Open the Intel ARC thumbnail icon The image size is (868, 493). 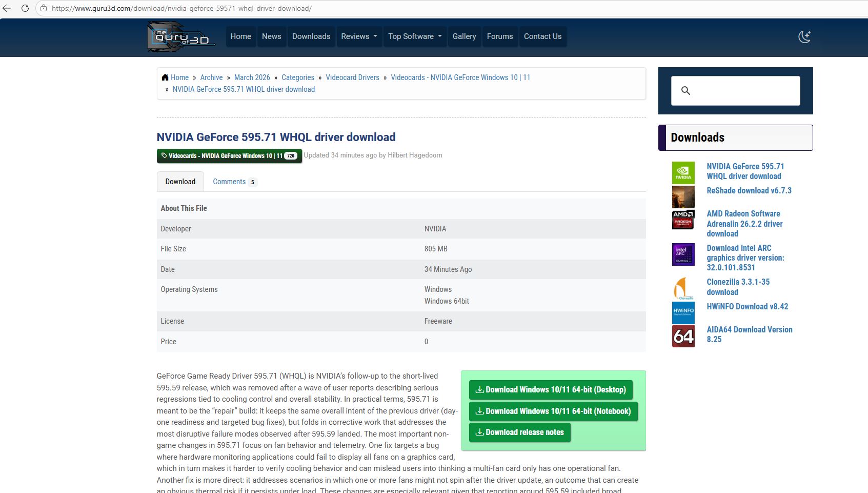683,254
